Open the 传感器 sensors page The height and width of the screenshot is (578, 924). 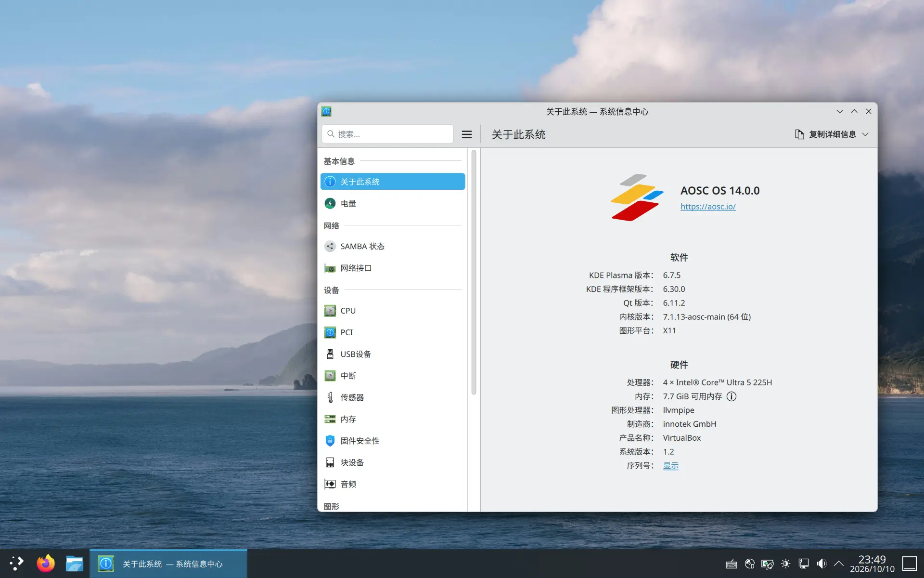392,397
